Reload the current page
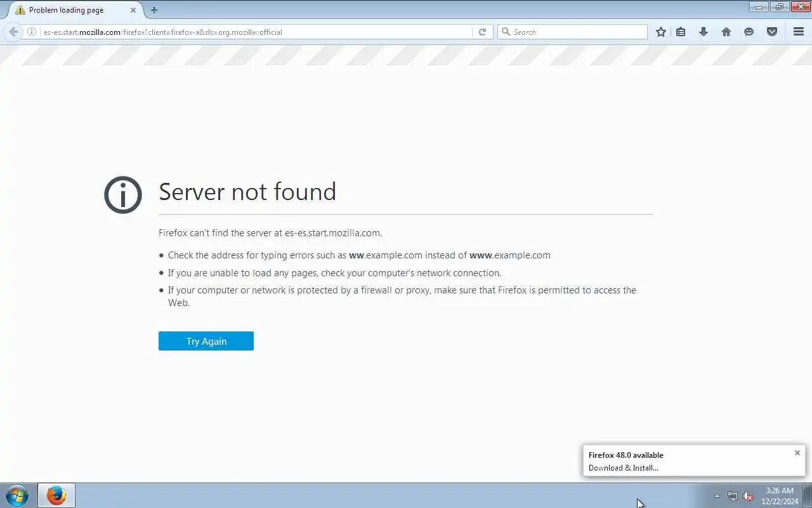The width and height of the screenshot is (812, 508). (x=483, y=32)
